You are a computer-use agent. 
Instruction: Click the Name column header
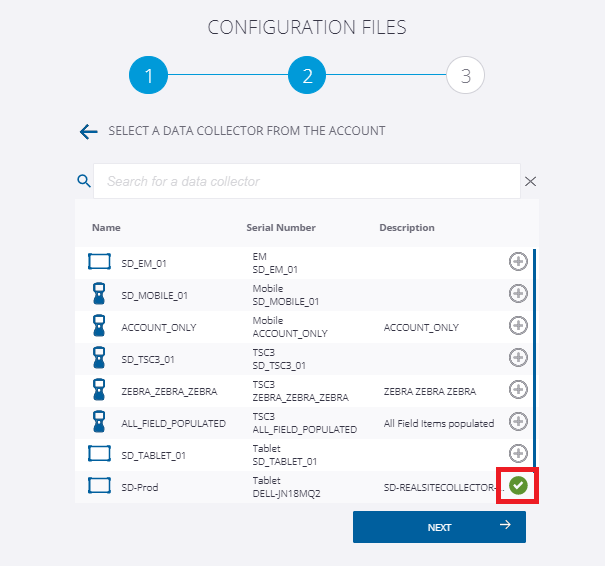click(x=106, y=228)
